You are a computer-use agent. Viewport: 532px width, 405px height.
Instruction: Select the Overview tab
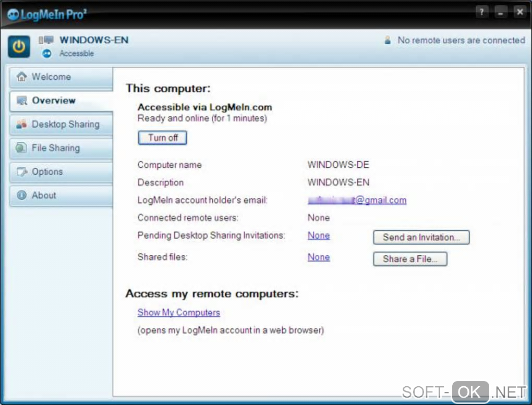click(x=61, y=101)
